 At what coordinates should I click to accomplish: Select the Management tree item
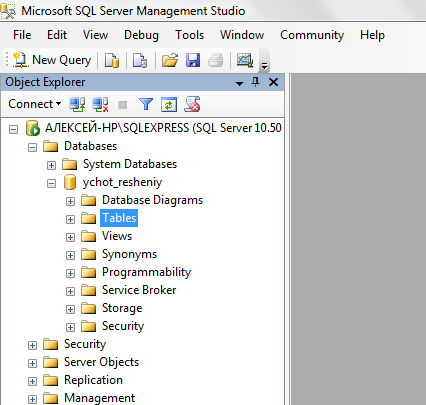point(99,398)
